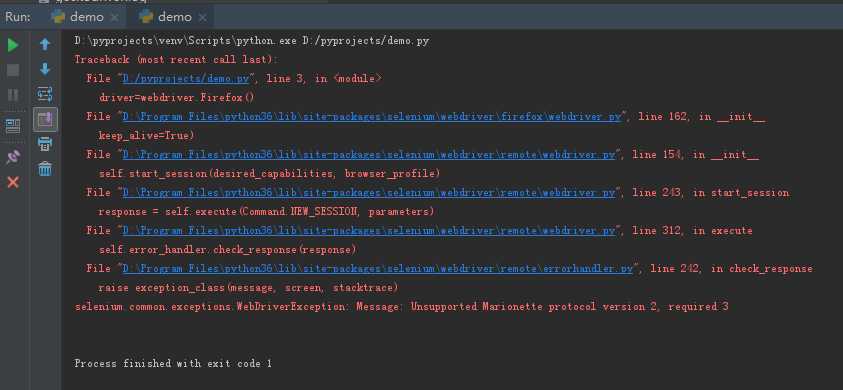
Task: Pin the Run tab with pin icon
Action: coord(13,157)
